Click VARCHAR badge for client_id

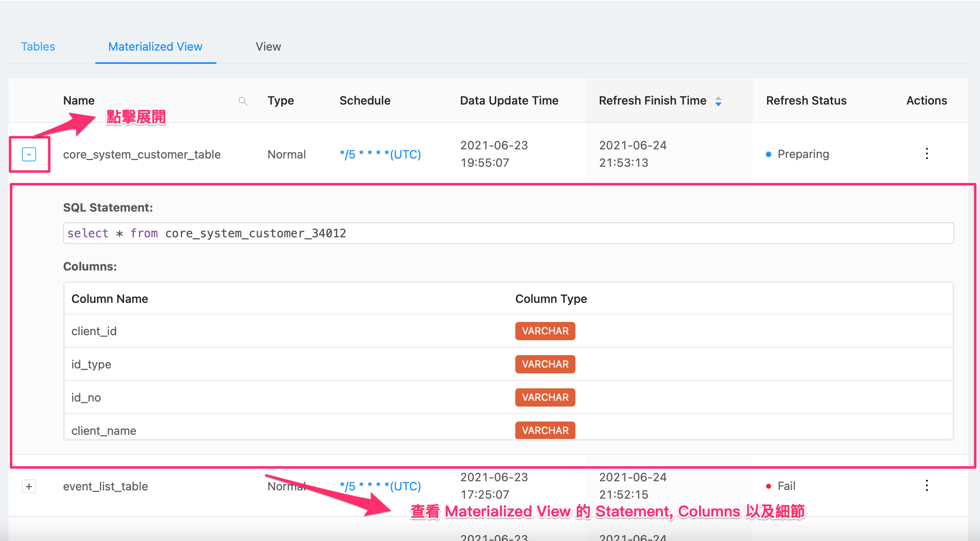(x=545, y=331)
